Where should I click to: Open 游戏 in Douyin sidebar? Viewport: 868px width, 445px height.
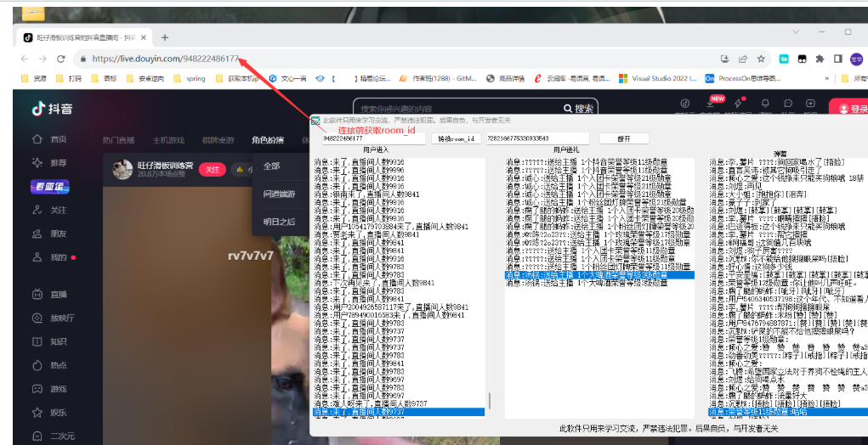50,389
